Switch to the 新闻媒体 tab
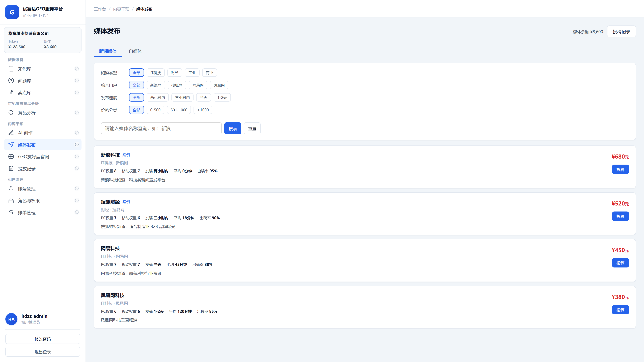 [108, 51]
